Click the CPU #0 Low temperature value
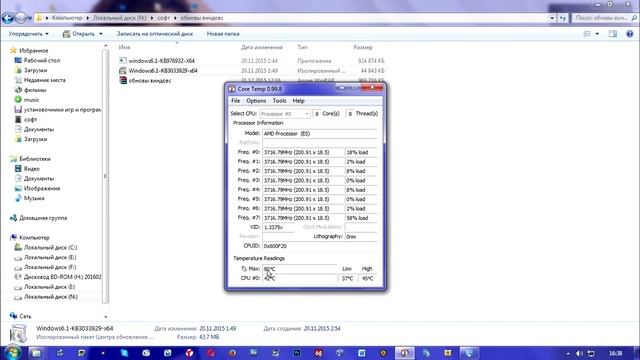Viewport: 640px width, 360px height. click(347, 278)
